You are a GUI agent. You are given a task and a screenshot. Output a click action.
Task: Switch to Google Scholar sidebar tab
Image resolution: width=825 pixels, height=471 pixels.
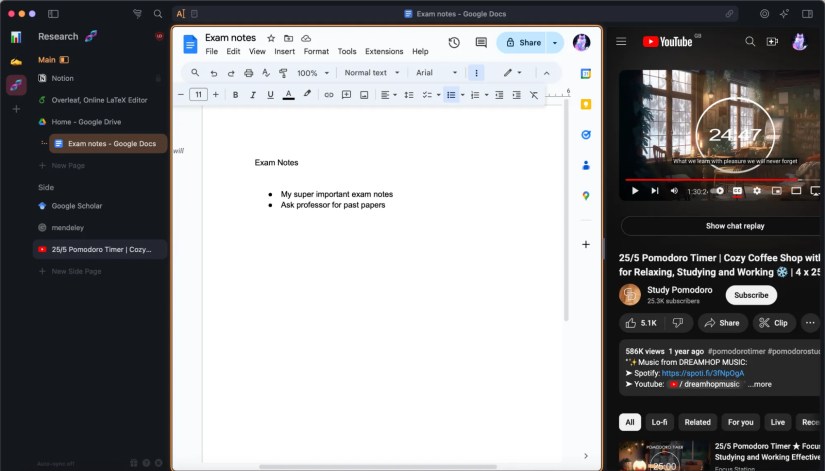tap(100, 206)
